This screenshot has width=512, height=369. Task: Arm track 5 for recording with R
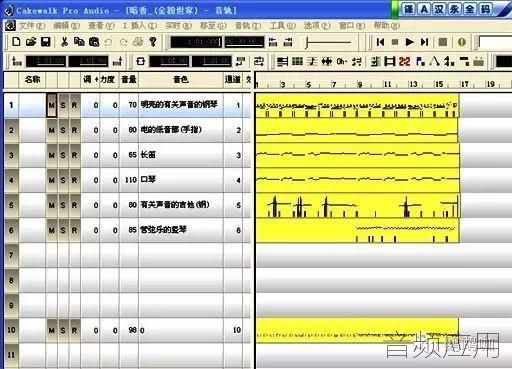74,205
